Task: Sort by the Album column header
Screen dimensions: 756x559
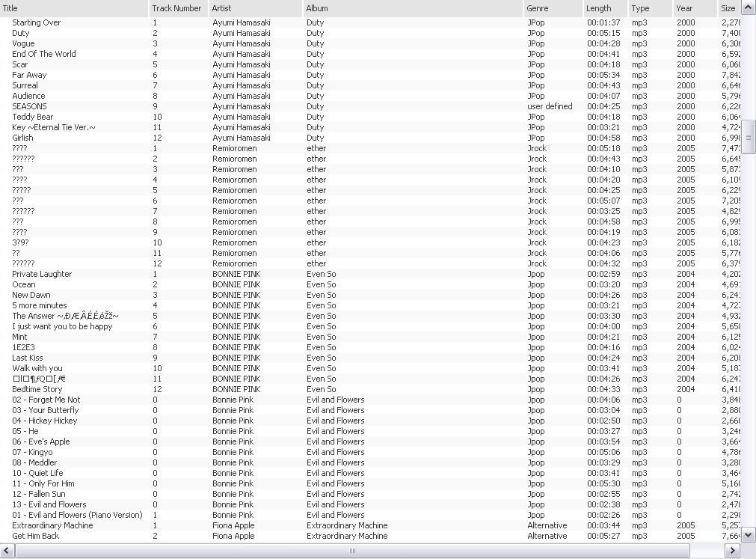Action: [x=412, y=8]
